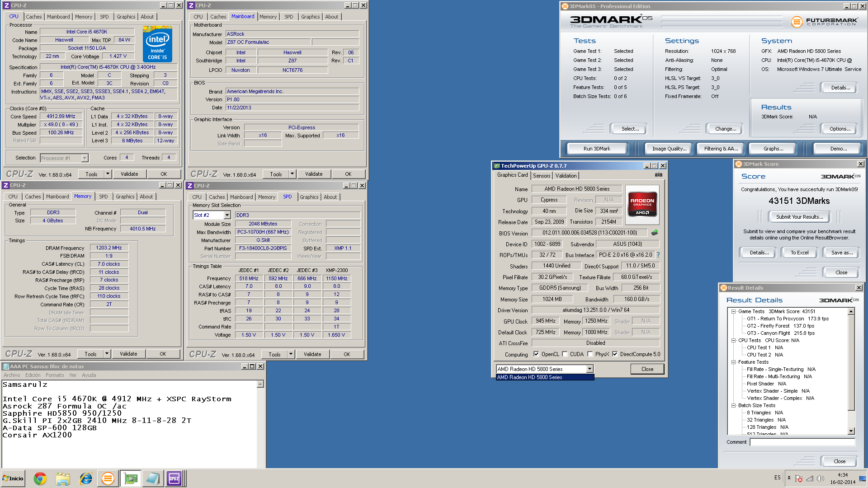The image size is (868, 488).
Task: Click the network signal tray icon
Action: coord(810,479)
